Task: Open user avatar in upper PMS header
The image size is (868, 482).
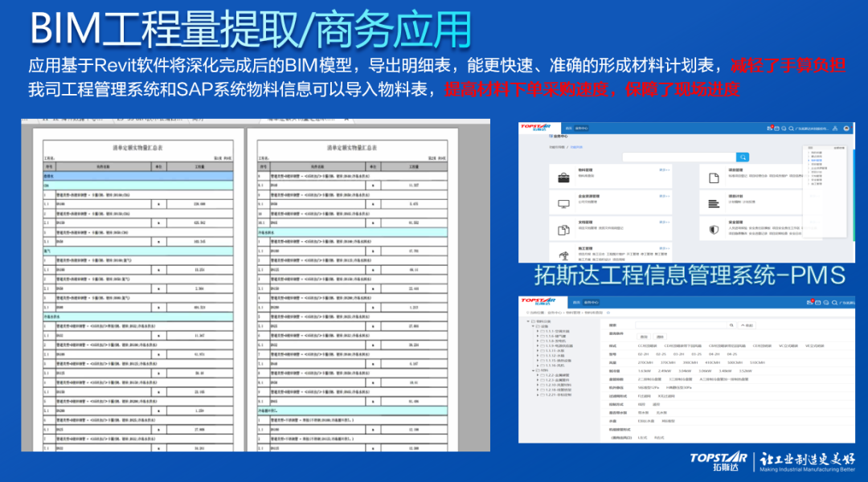Action: (845, 129)
